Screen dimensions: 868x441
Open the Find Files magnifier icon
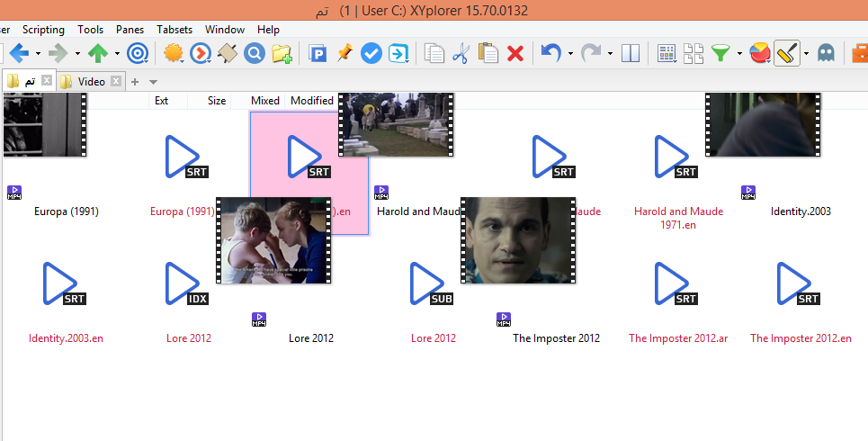click(255, 53)
